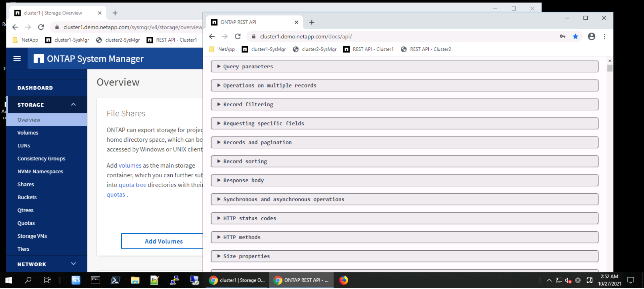Image resolution: width=644 pixels, height=289 pixels.
Task: Click the REST API window address bar
Action: (x=403, y=36)
